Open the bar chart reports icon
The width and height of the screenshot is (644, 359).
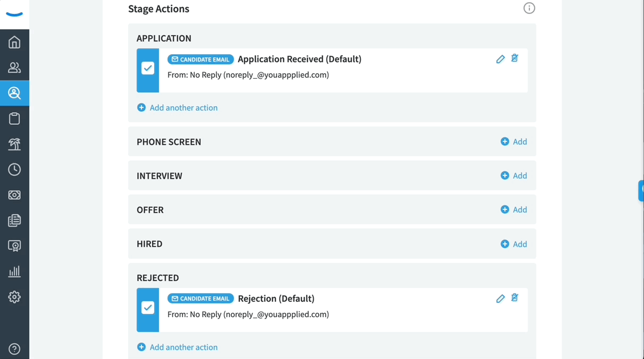(14, 271)
